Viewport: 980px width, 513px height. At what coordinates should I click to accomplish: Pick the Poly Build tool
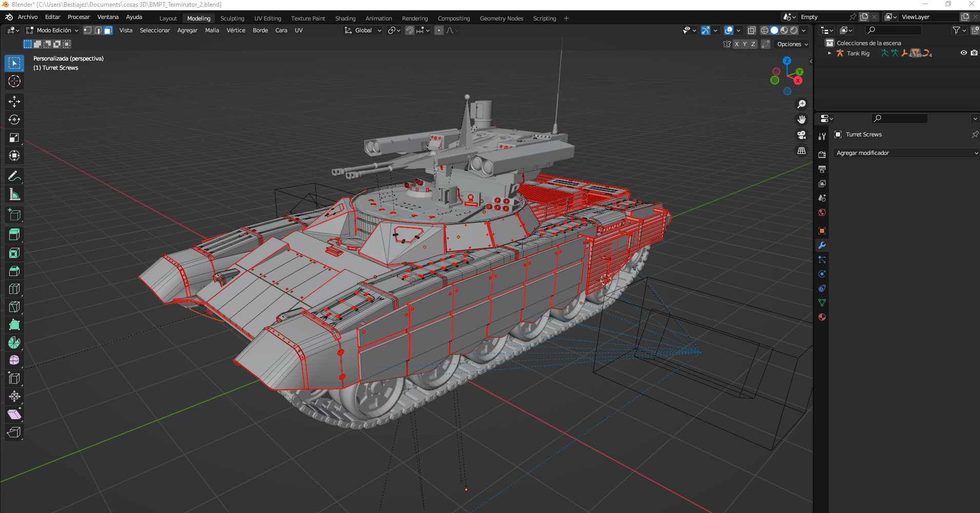click(14, 325)
